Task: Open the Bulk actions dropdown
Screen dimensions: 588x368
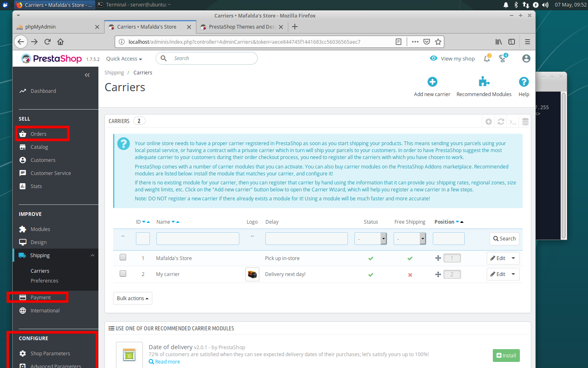Action: (133, 298)
